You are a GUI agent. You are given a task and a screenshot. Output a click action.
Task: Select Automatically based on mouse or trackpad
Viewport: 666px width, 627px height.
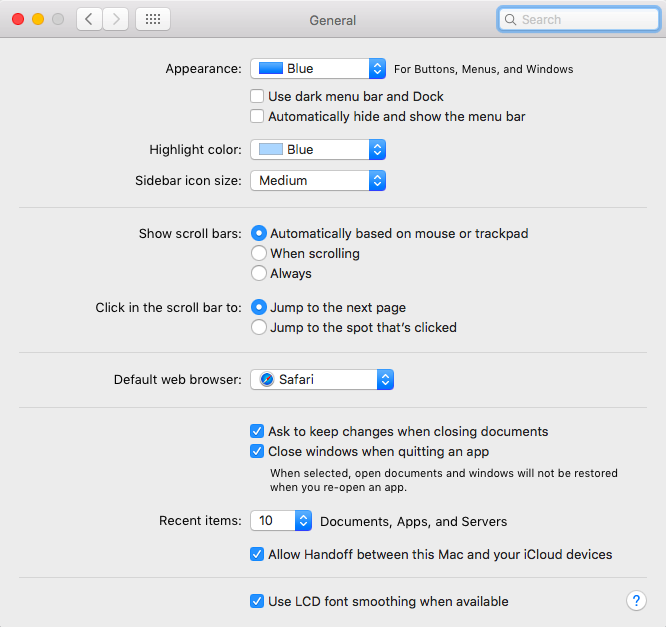pos(259,233)
